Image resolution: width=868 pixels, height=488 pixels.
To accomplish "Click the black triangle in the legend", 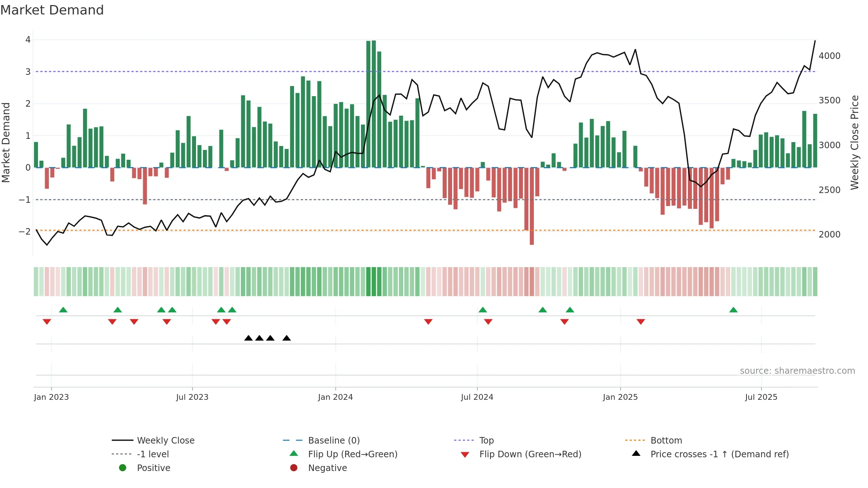I will click(x=636, y=453).
